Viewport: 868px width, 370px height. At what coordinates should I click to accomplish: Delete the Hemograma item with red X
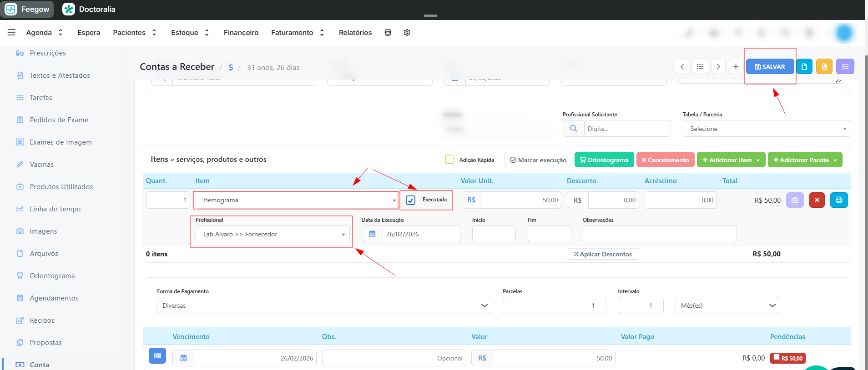click(x=817, y=200)
